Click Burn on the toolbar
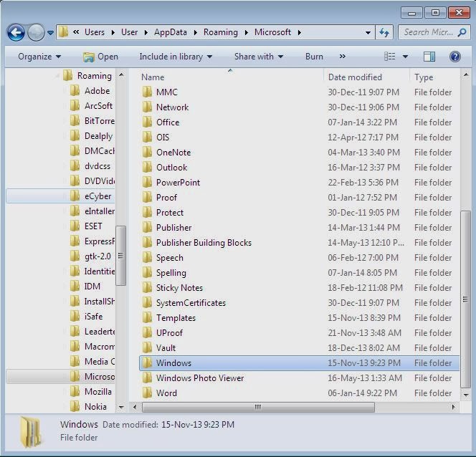Image resolution: width=476 pixels, height=457 pixels. 314,57
